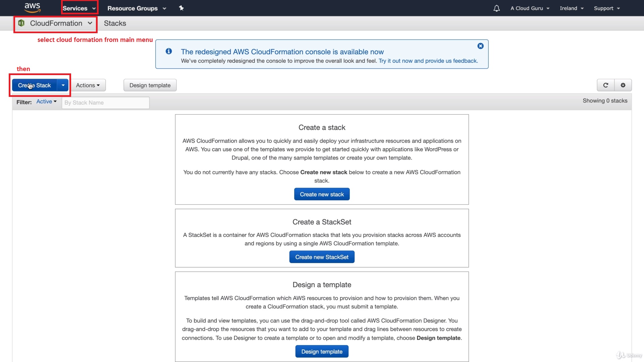Click the AWS logo home icon
The width and height of the screenshot is (644, 362).
(x=32, y=8)
